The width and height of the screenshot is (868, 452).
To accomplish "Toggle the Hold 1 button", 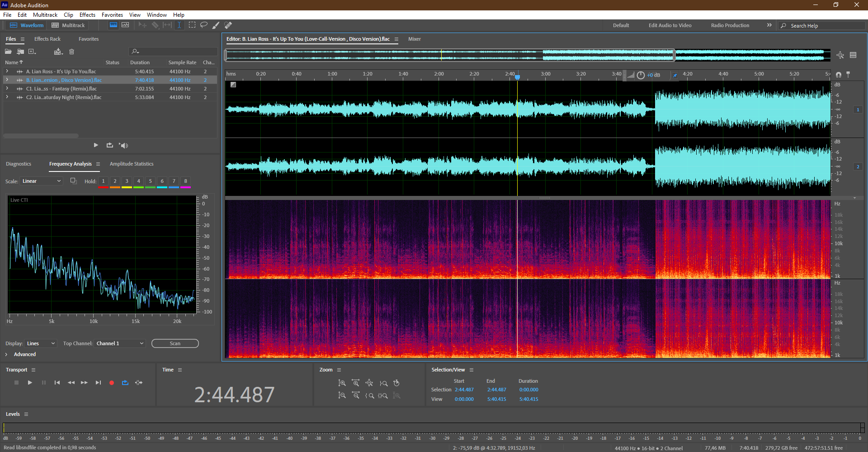I will tap(103, 181).
